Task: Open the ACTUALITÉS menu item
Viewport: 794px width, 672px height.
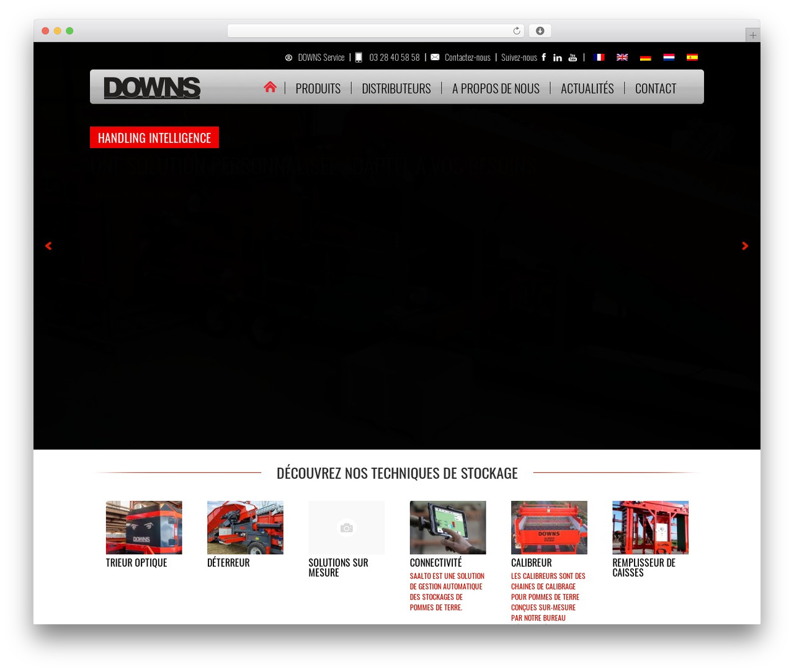Action: click(x=587, y=89)
